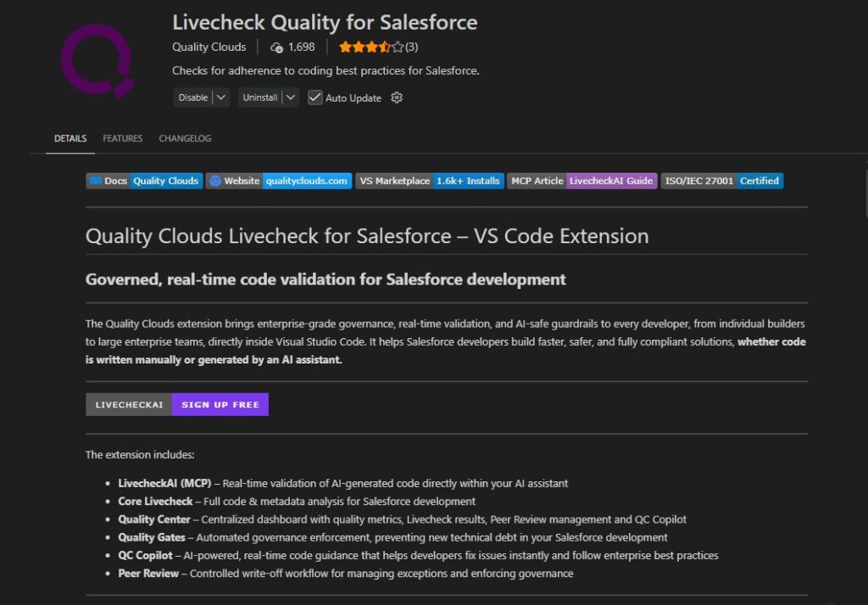868x605 pixels.
Task: Switch to the Features tab
Action: pos(123,138)
